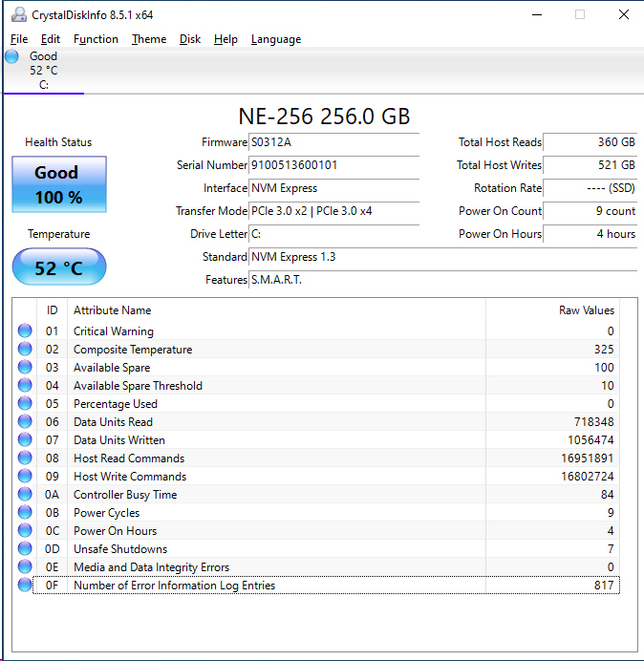
Task: Click status orb beside Unsafe Shutdowns
Action: (25, 549)
